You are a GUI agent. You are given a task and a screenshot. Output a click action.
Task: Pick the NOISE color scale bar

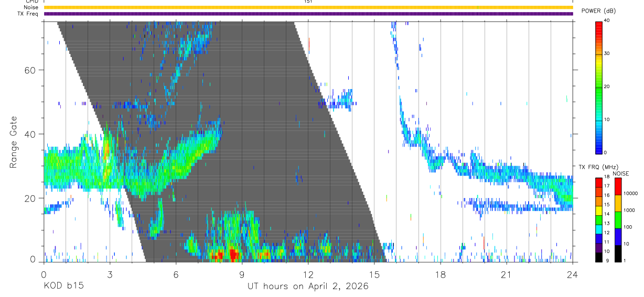click(x=618, y=219)
